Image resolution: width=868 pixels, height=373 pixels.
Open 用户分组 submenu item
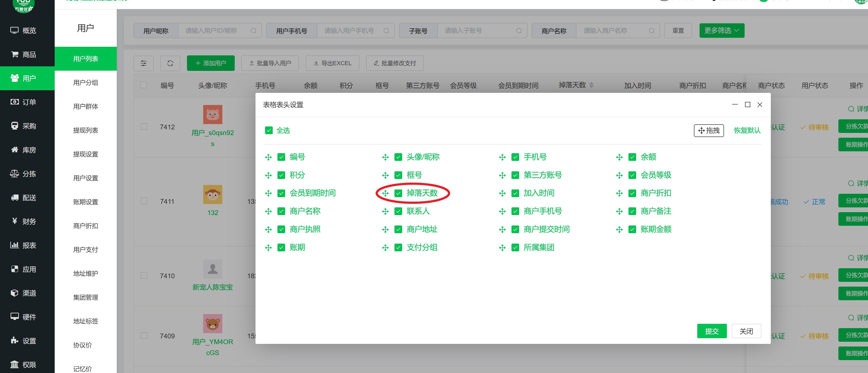[85, 83]
